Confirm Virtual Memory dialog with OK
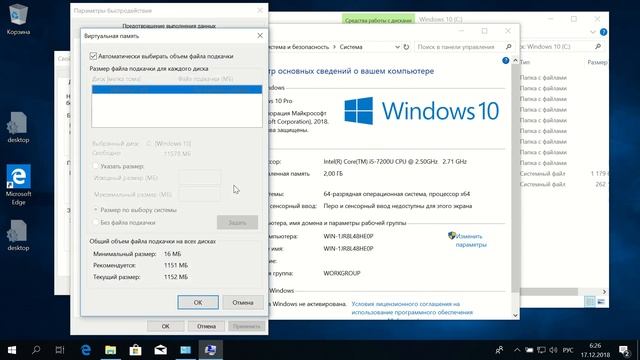 click(x=198, y=302)
